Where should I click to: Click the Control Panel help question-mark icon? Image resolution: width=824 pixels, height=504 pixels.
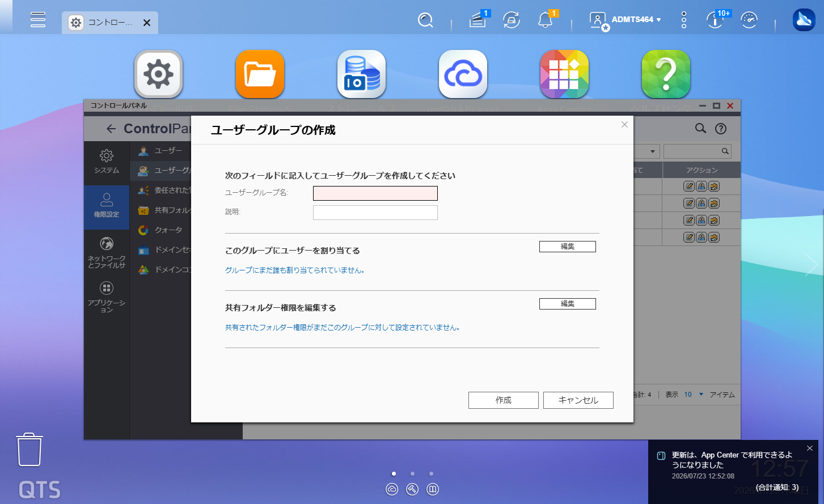pos(721,129)
